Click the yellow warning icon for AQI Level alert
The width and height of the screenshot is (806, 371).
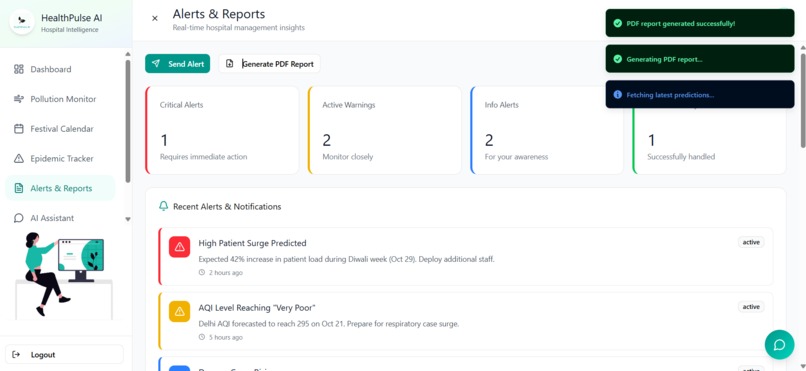click(x=179, y=311)
